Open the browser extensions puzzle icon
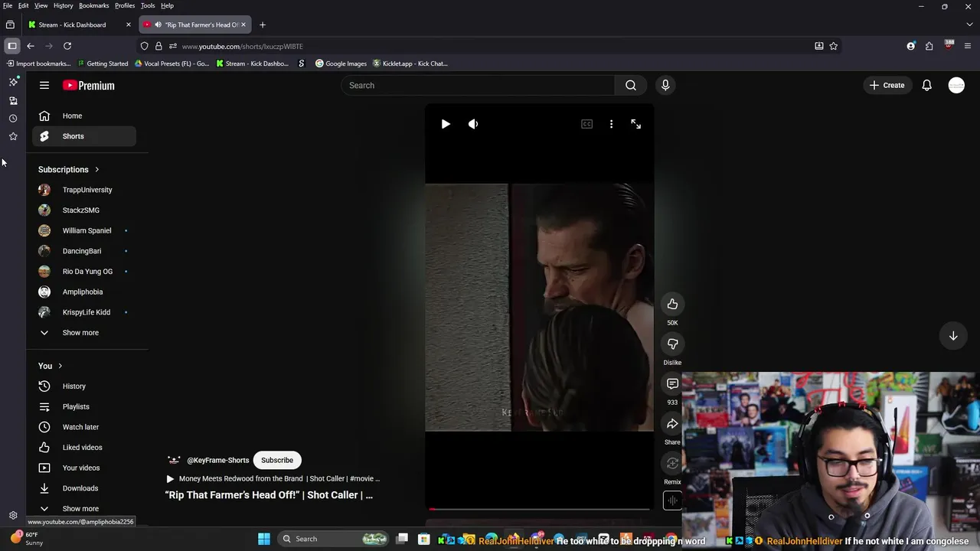980x551 pixels. pyautogui.click(x=929, y=46)
